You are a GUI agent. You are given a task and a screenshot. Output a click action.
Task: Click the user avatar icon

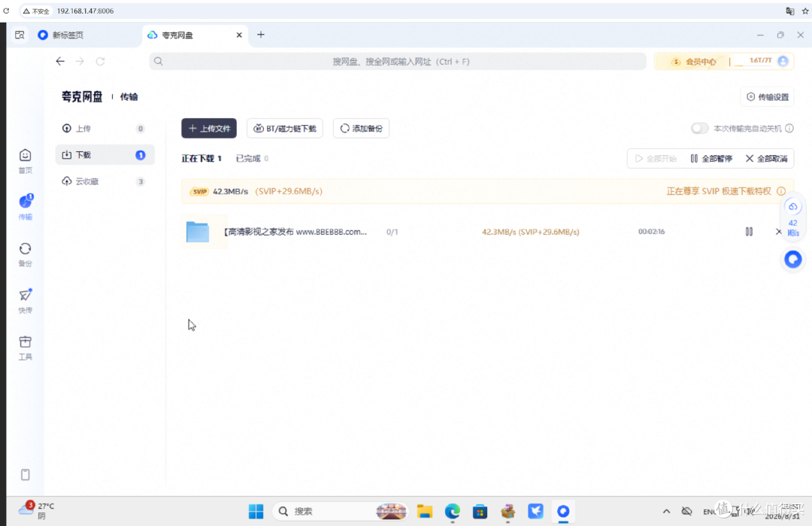coord(783,61)
